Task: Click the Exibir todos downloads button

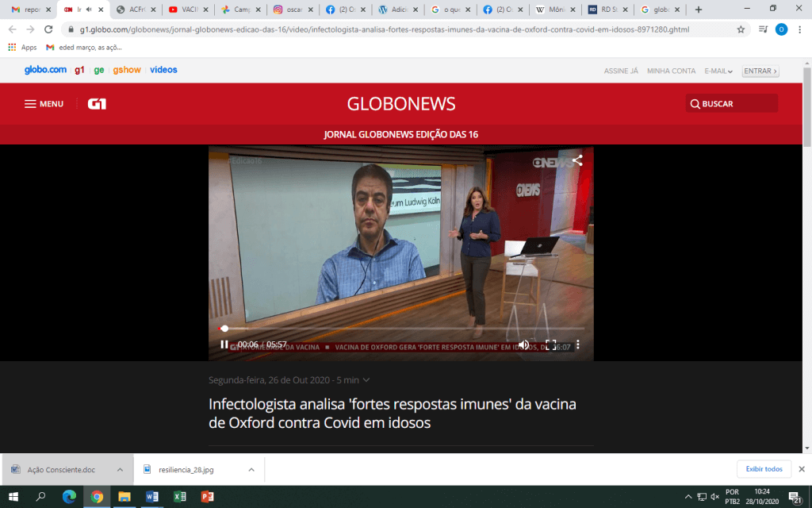Action: 764,469
